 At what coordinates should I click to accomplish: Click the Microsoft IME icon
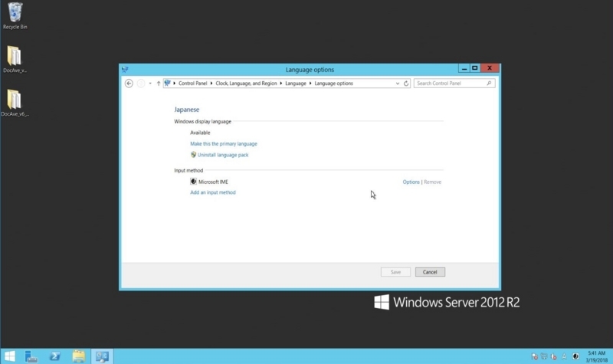pyautogui.click(x=193, y=182)
